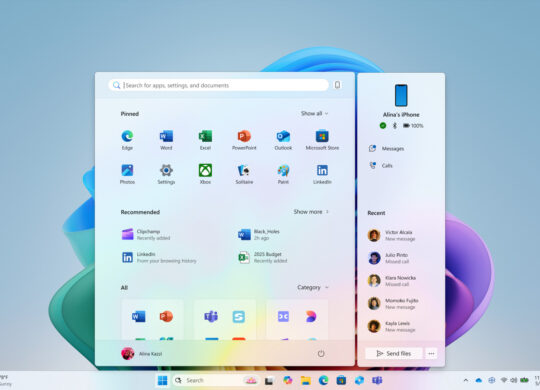Open PowerPoint in the All category group

(x=166, y=316)
